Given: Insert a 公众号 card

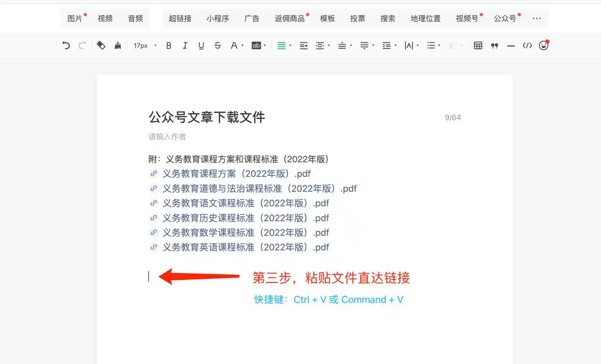Looking at the screenshot, I should (505, 18).
